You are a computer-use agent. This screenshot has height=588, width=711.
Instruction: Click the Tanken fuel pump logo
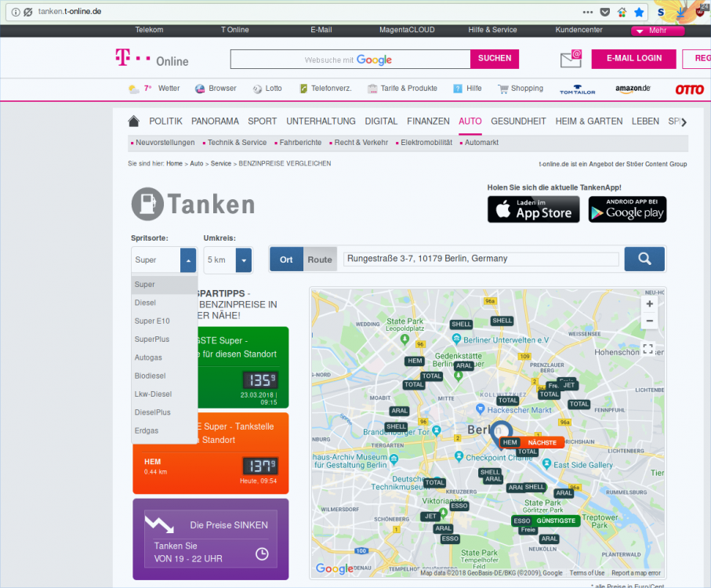pos(193,204)
